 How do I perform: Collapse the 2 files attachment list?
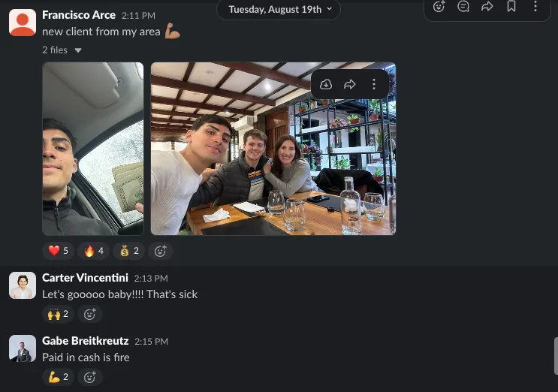[60, 50]
